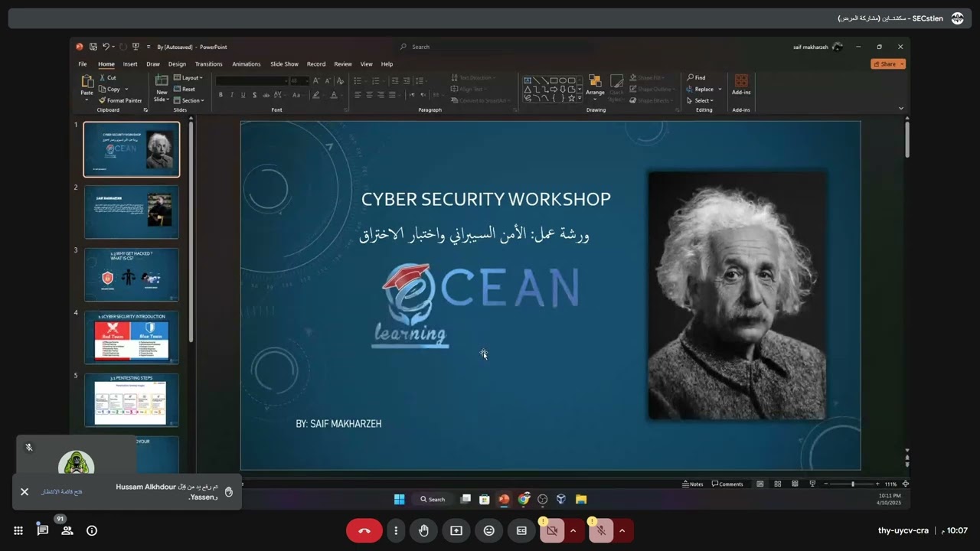
Task: Open Meet chat messages icon
Action: pyautogui.click(x=43, y=530)
